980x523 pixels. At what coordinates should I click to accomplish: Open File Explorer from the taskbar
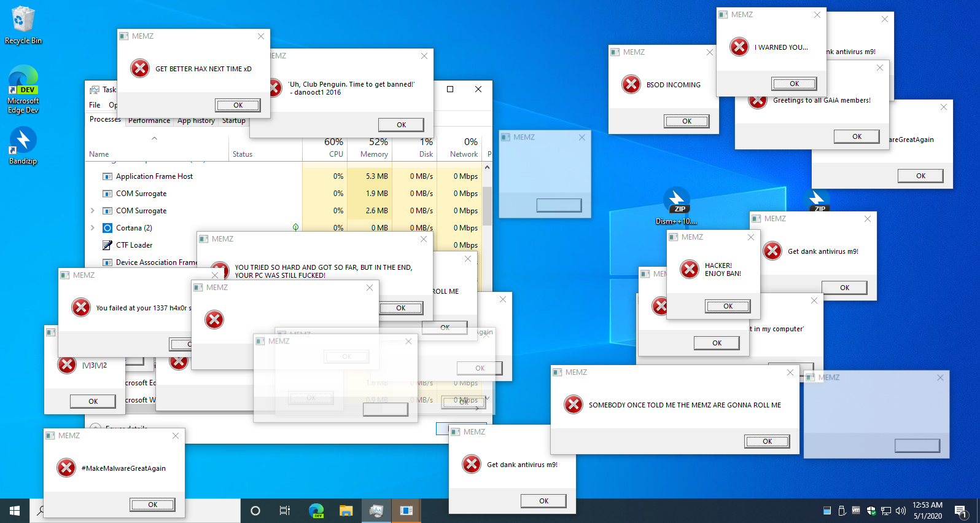346,511
